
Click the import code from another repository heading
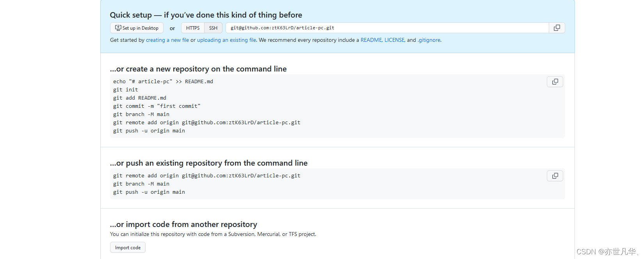[x=183, y=224]
